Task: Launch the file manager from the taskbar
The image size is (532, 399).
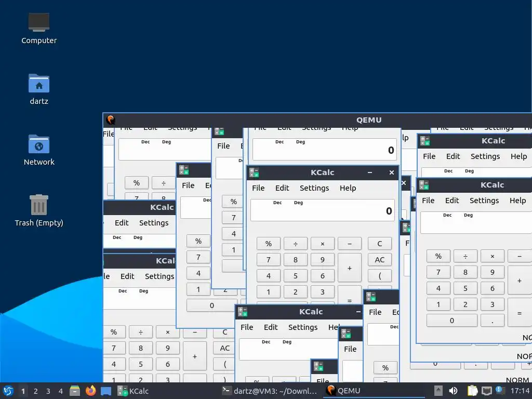Action: (75, 391)
